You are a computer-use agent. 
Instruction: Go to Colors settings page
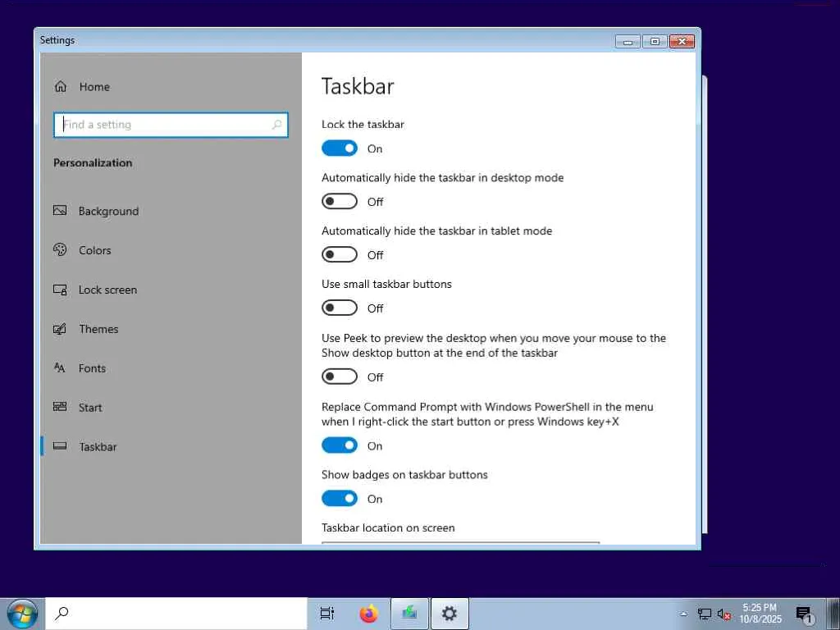(95, 250)
